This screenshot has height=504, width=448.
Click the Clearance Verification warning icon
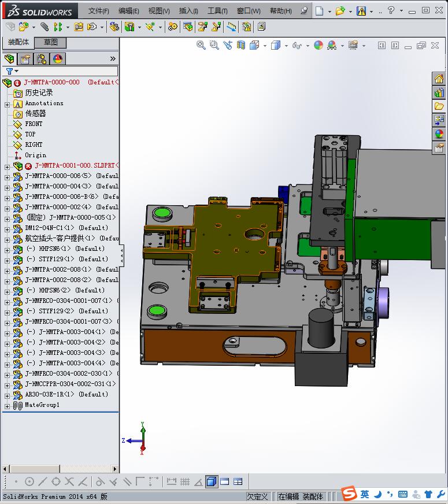coord(246,27)
